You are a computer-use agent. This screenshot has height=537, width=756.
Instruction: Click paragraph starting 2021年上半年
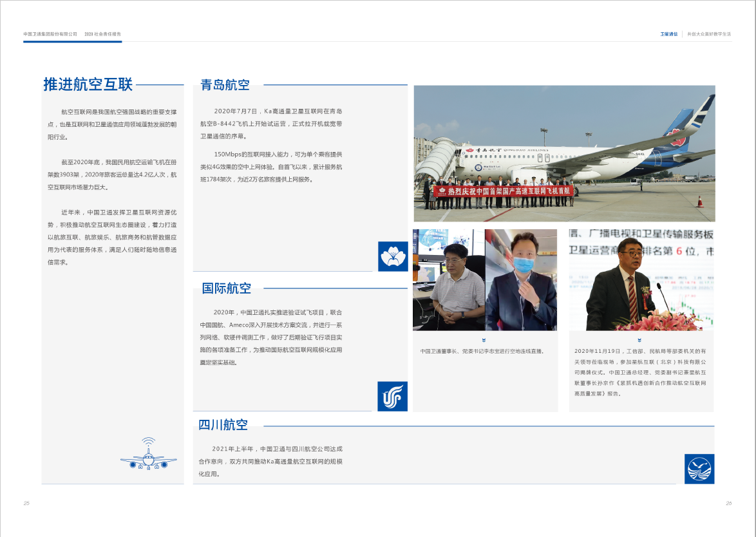tap(270, 461)
